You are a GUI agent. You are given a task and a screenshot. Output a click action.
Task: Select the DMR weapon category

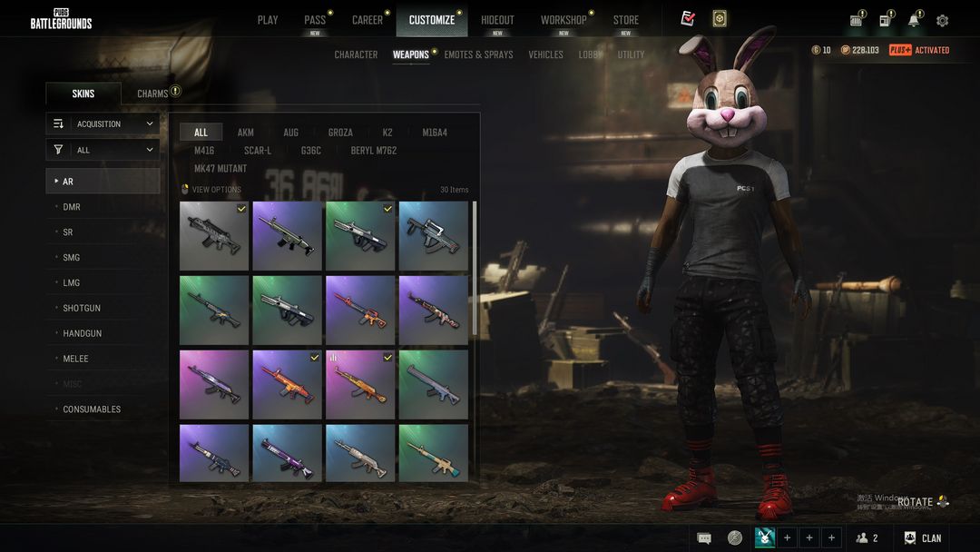103,207
